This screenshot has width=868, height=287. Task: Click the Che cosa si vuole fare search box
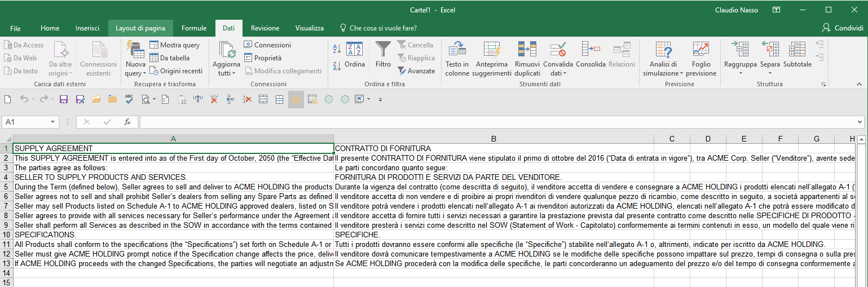[379, 28]
